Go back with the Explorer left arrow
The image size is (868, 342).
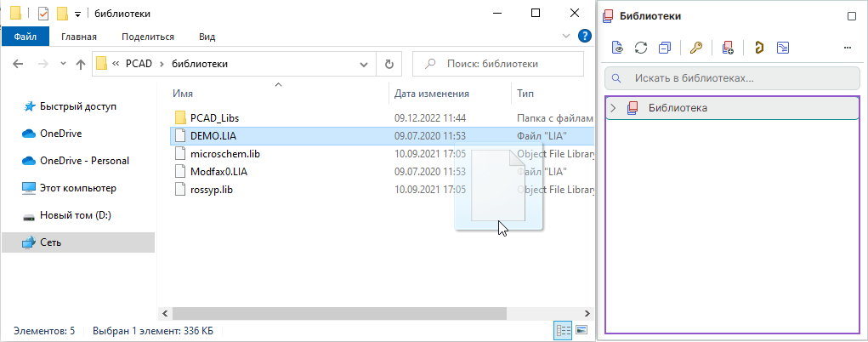click(x=18, y=64)
